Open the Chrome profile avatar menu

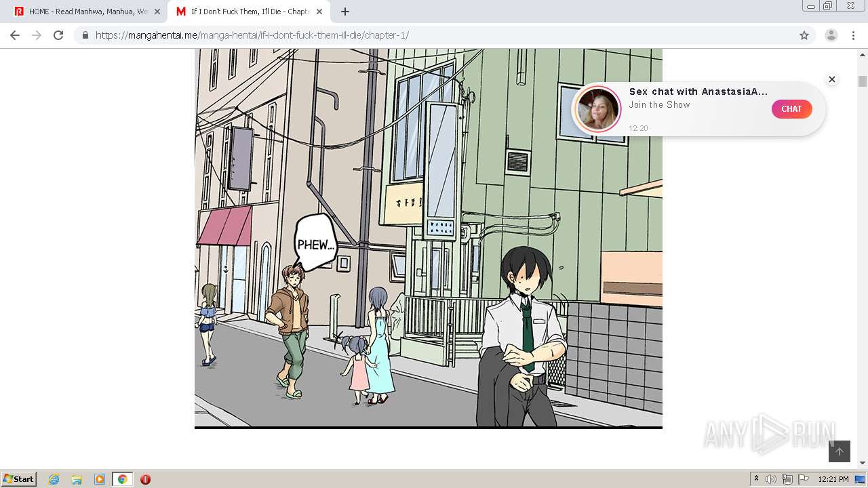pos(831,35)
